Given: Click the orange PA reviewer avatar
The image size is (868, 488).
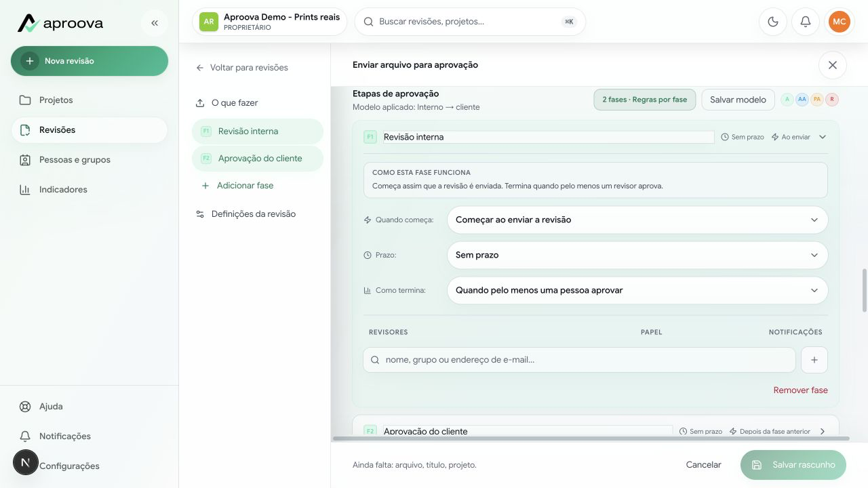Looking at the screenshot, I should [817, 100].
